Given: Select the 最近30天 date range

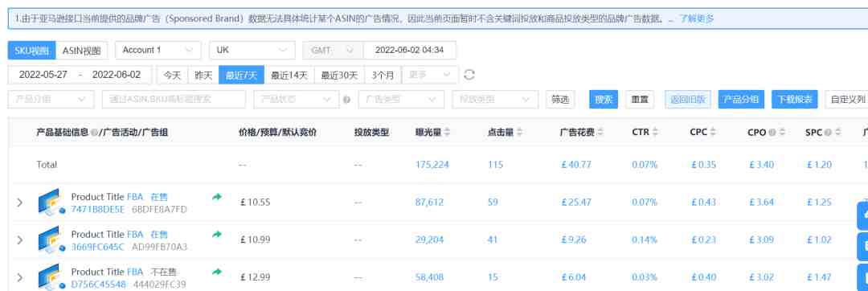Looking at the screenshot, I should (339, 75).
